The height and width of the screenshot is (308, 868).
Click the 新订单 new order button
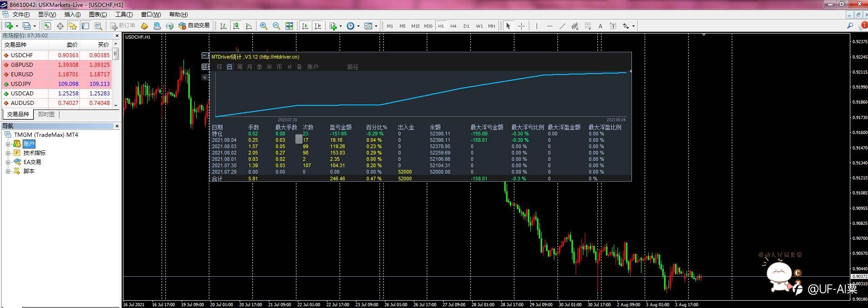tap(123, 26)
